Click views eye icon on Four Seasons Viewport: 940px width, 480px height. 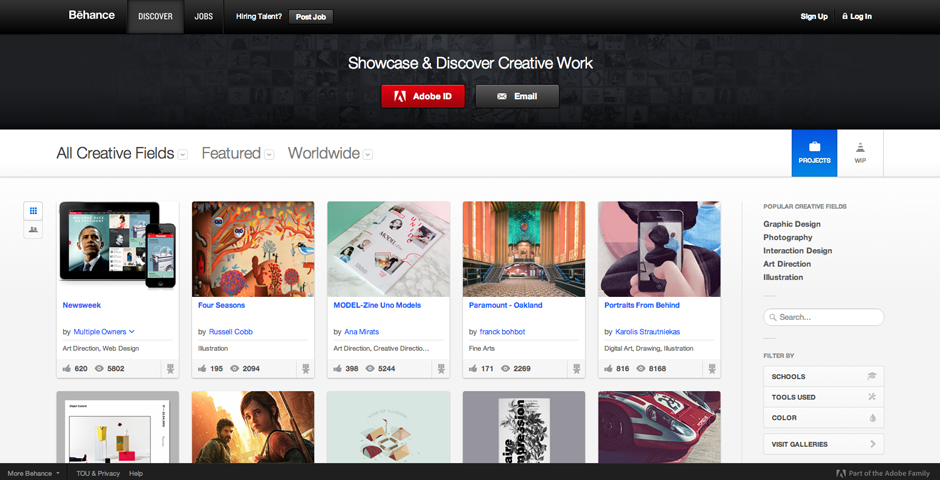235,369
